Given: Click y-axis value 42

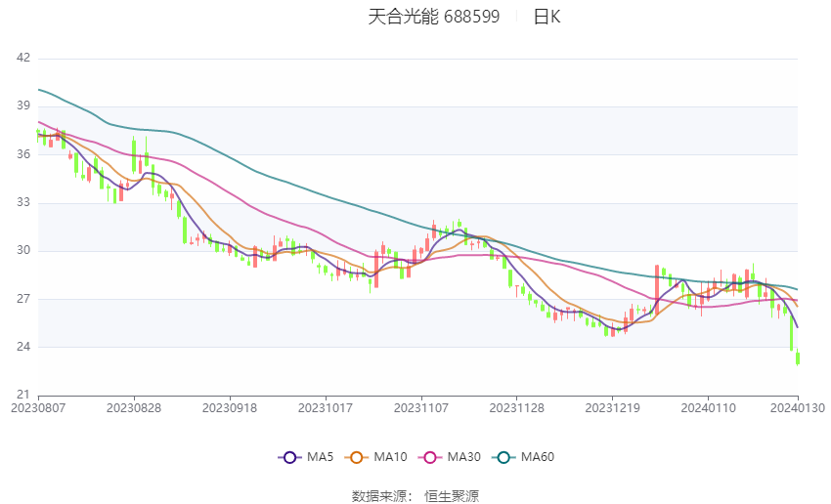Looking at the screenshot, I should point(23,58).
